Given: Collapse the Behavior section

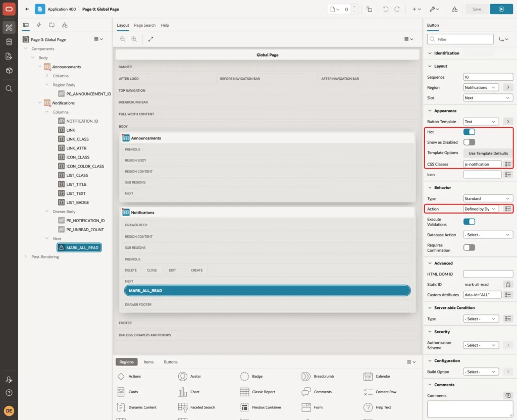Looking at the screenshot, I should click(x=430, y=187).
